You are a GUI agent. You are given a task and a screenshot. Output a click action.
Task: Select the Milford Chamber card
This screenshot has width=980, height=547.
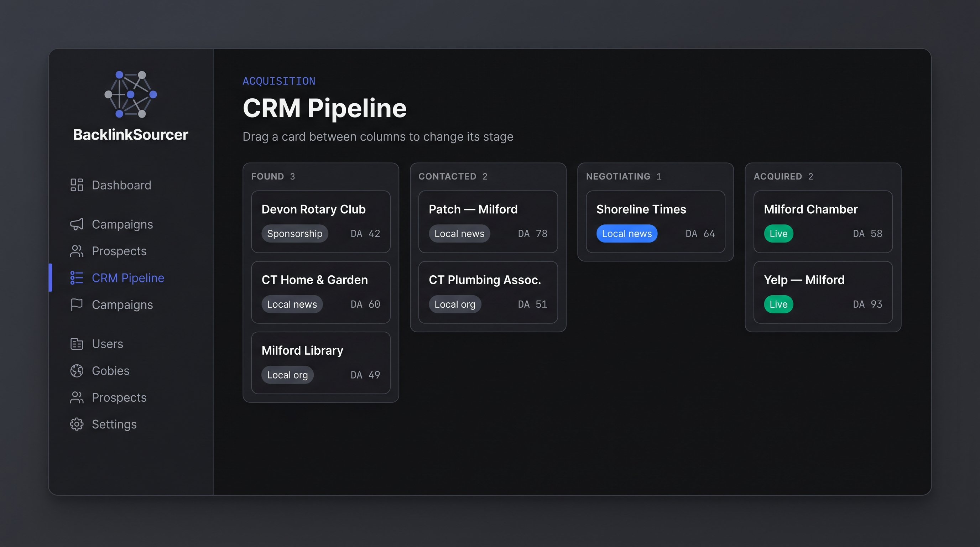click(823, 222)
